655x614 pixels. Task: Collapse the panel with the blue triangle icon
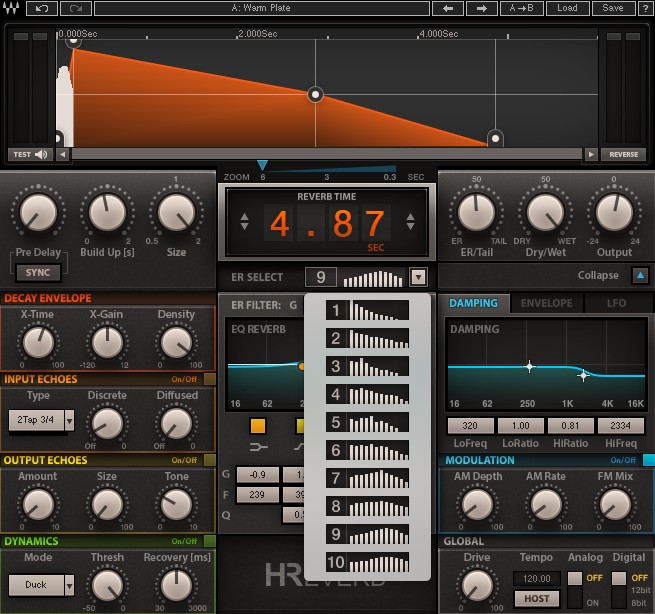(x=640, y=276)
